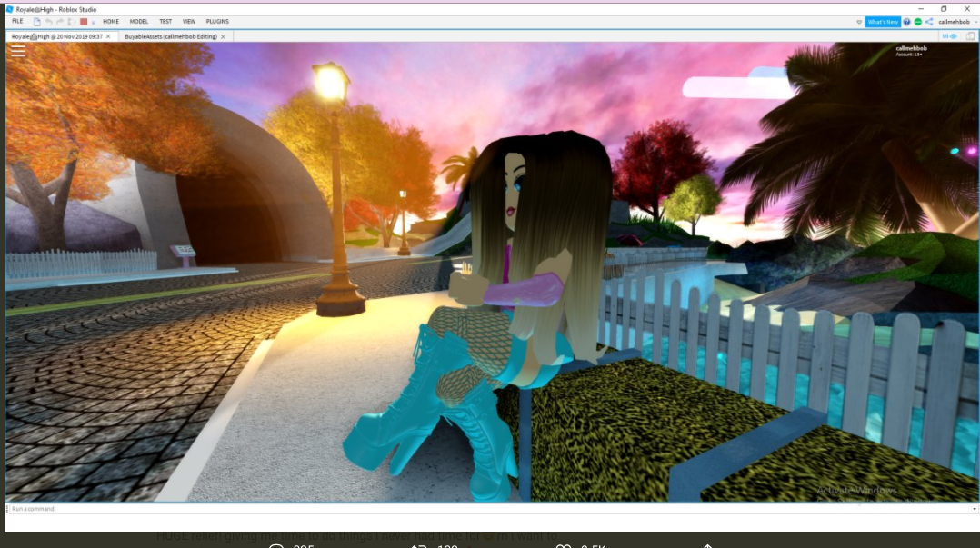Expand the callmehbob account dropdown
The image size is (980, 548).
975,23
